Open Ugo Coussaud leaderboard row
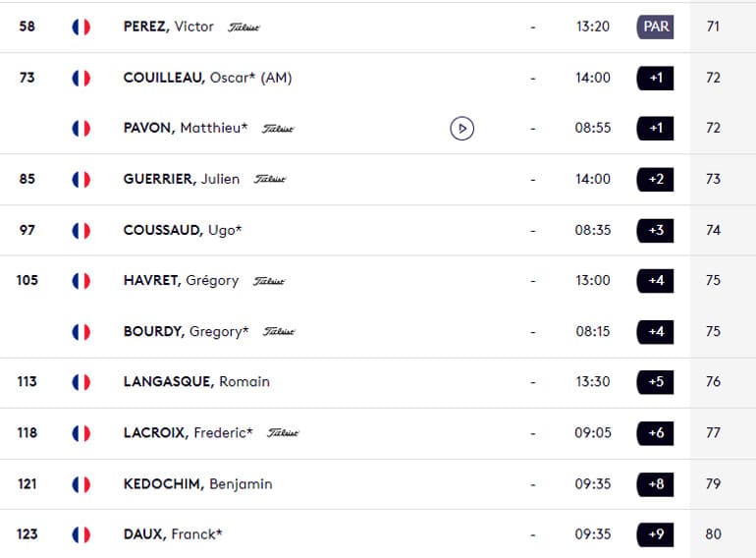The image size is (756, 558). (378, 230)
